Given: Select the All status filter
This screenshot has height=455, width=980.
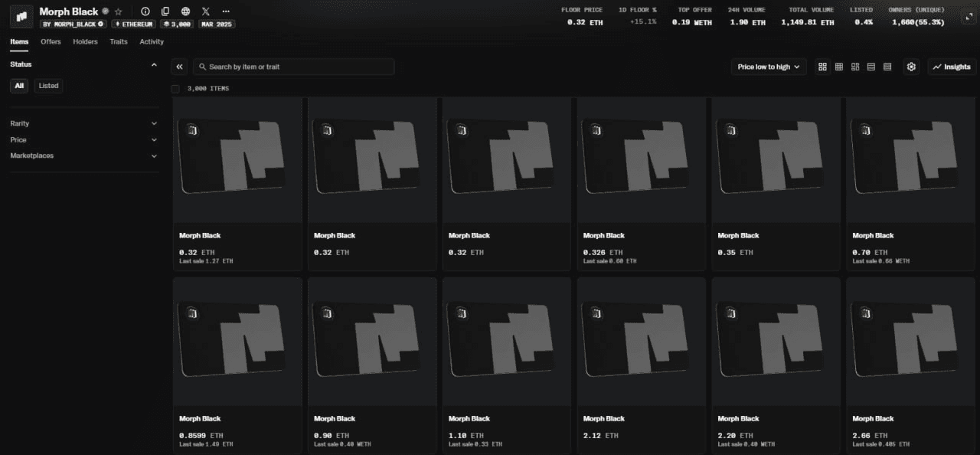Looking at the screenshot, I should tap(19, 86).
